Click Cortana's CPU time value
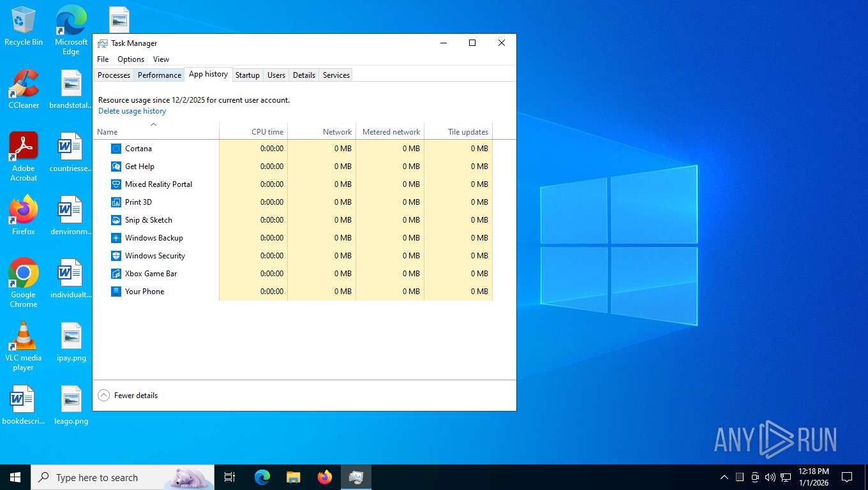The image size is (868, 490). point(272,149)
